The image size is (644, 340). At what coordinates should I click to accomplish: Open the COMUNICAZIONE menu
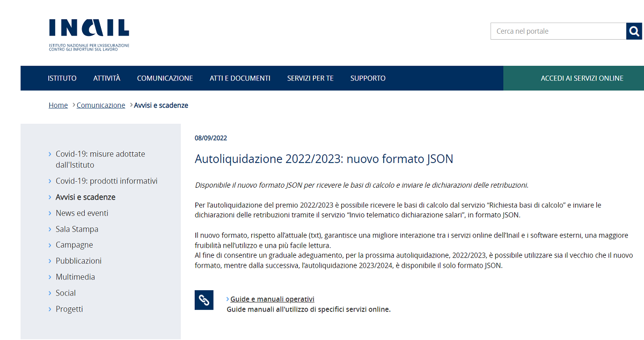165,78
